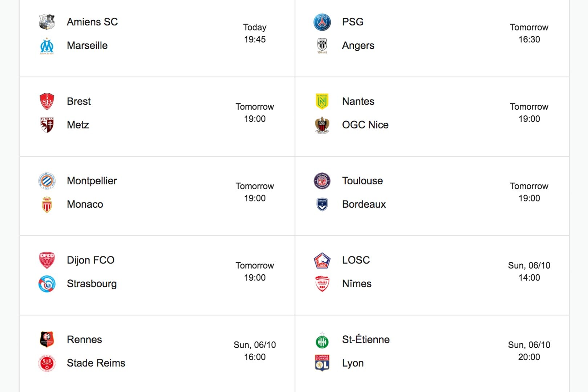The height and width of the screenshot is (392, 588).
Task: Open the Strasbourg team page
Action: (x=92, y=283)
